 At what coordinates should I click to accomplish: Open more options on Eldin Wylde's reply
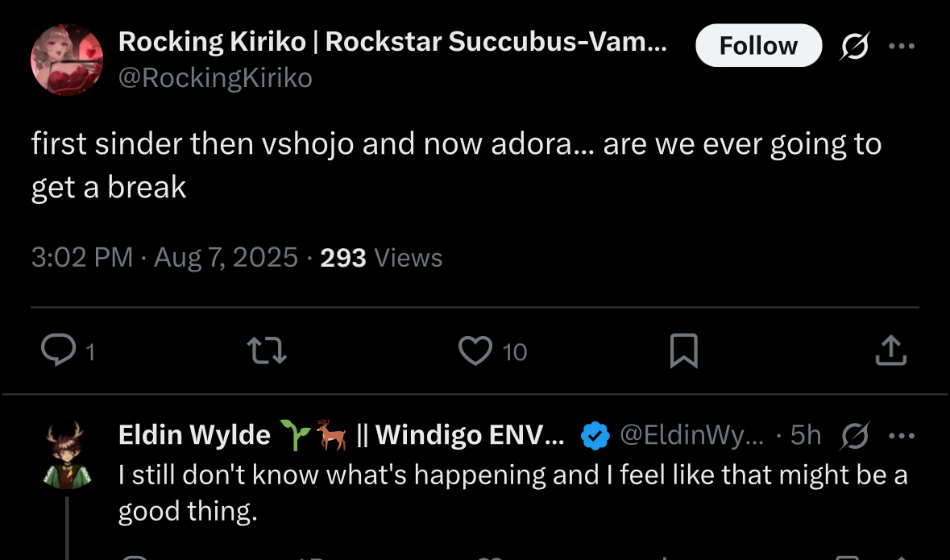(902, 436)
